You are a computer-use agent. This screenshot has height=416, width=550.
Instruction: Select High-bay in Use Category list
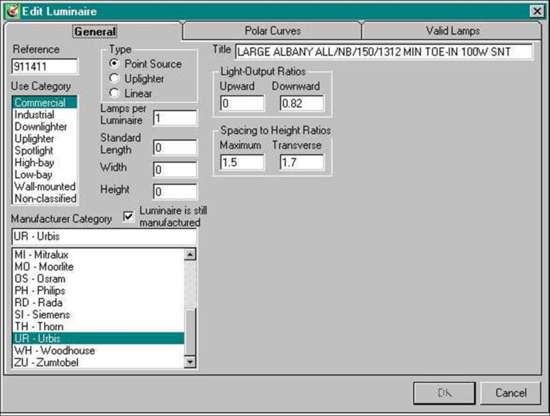[45, 162]
